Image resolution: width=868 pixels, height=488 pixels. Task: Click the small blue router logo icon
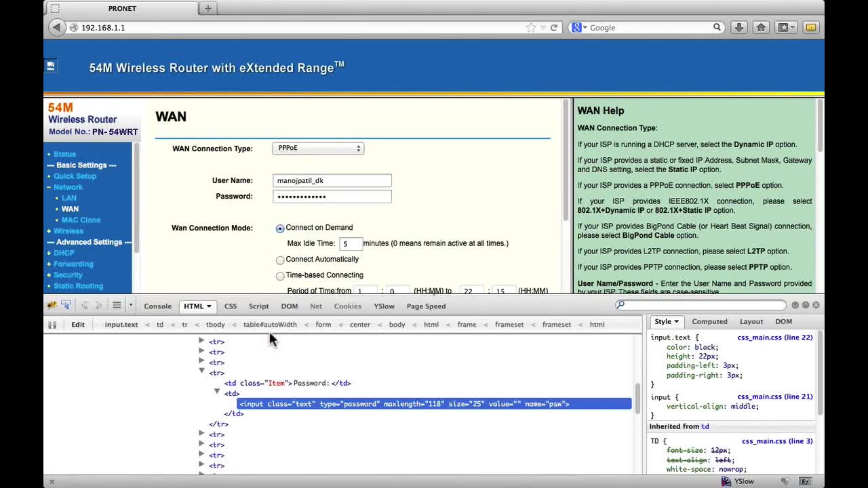coord(50,66)
